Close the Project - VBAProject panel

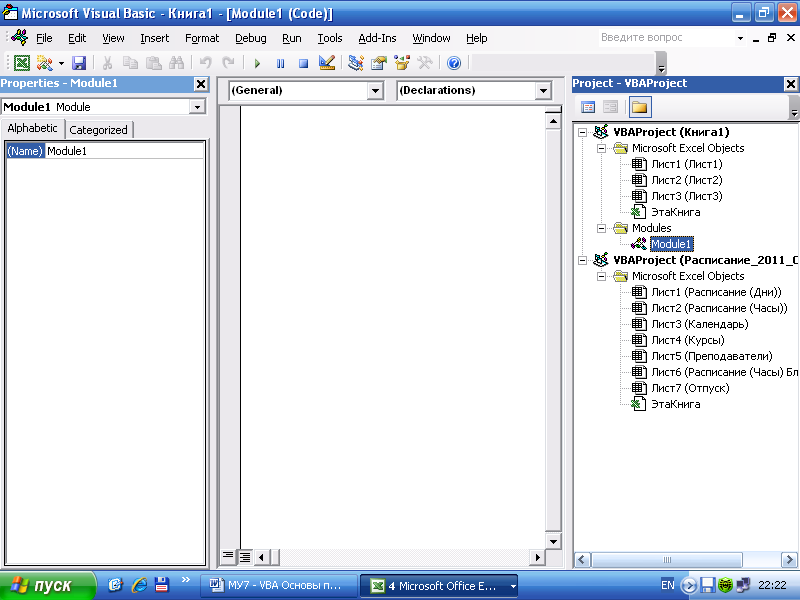(x=791, y=84)
